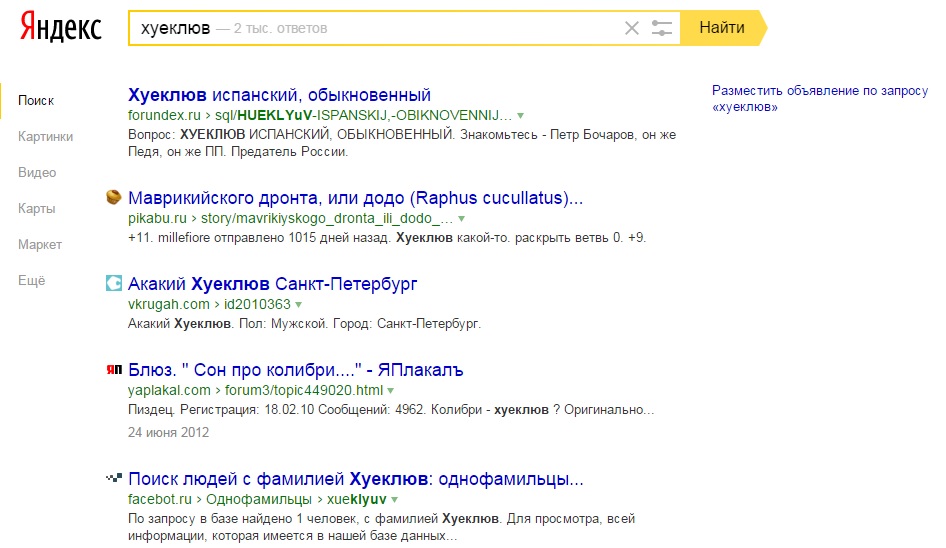Click the sql/HUEKLYuV-ISPANSKIJ URL path

pos(363,115)
